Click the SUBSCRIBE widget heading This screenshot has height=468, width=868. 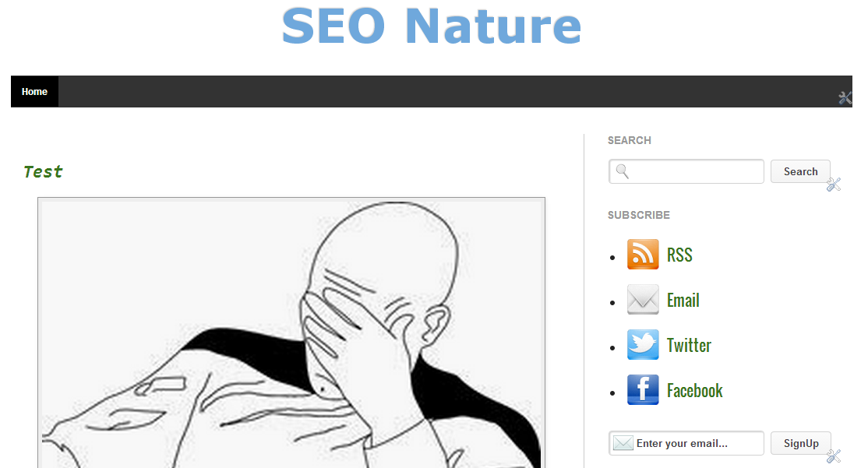click(639, 215)
